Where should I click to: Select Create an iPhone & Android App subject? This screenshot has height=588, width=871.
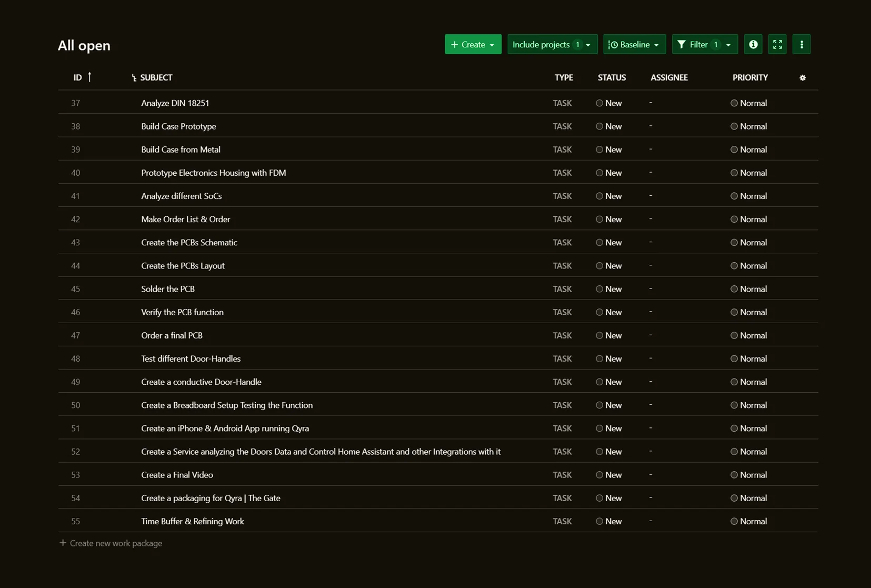225,428
